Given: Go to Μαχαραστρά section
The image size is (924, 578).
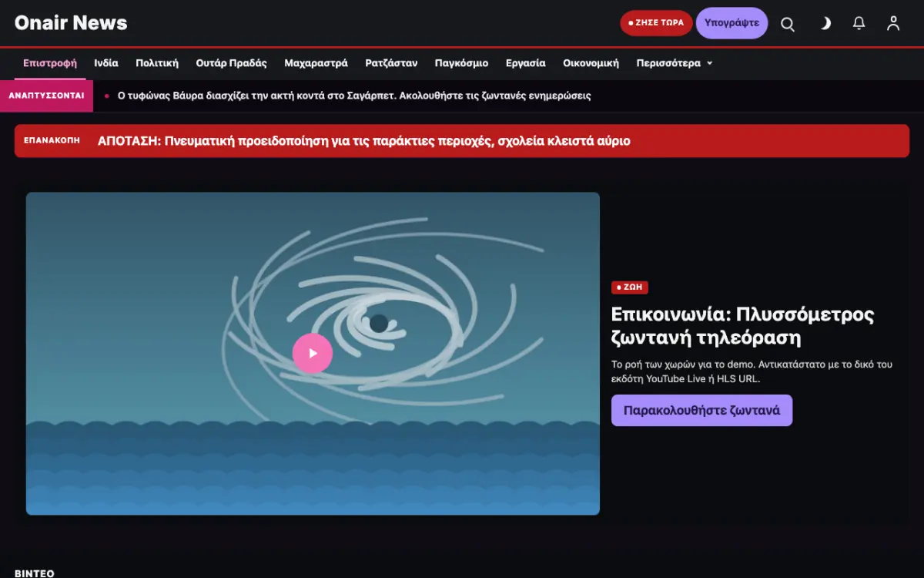Looking at the screenshot, I should [x=316, y=63].
